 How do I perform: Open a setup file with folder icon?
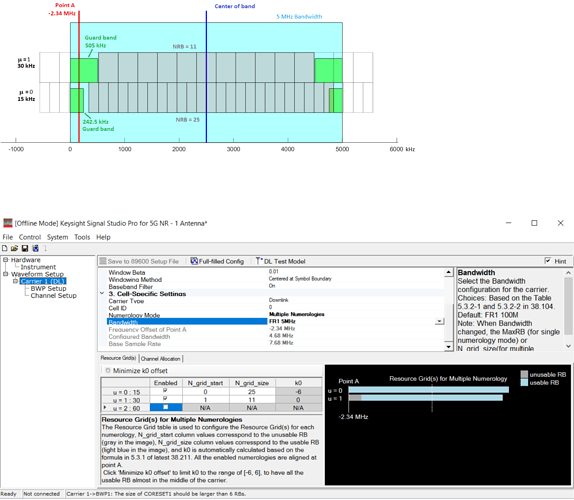[14, 249]
